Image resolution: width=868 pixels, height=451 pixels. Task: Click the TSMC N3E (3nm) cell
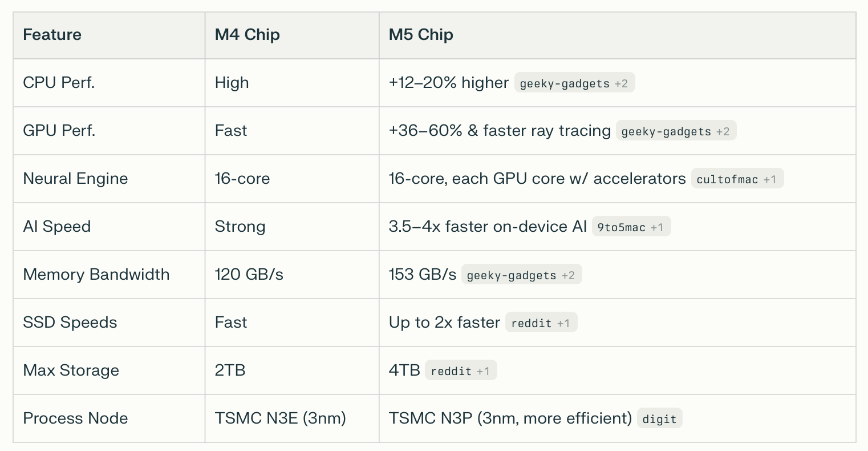coord(281,418)
